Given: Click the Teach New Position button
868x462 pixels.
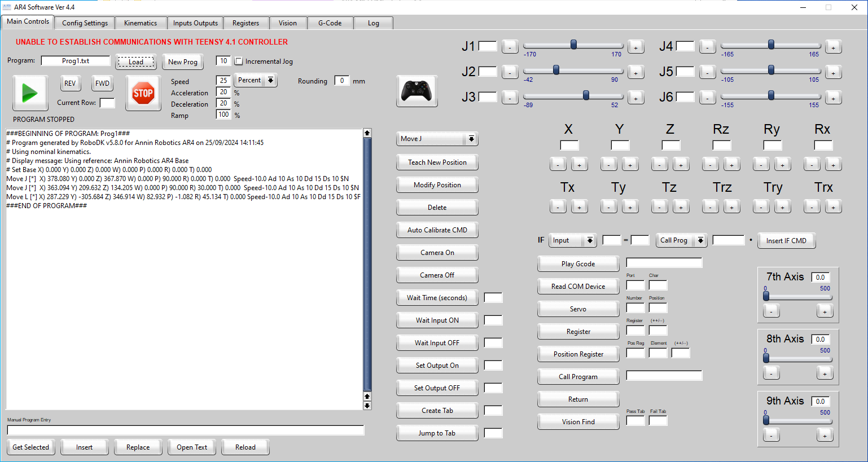Looking at the screenshot, I should 437,162.
